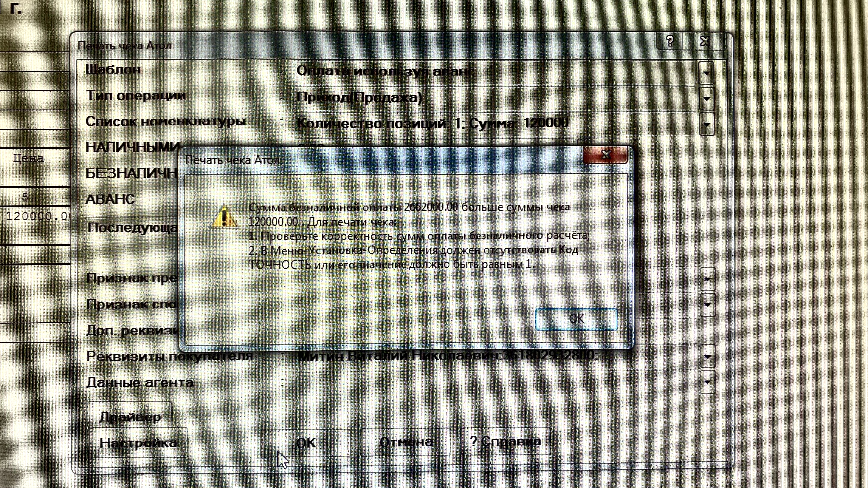Expand the Признак спо... row dropdown arrow

tap(707, 305)
